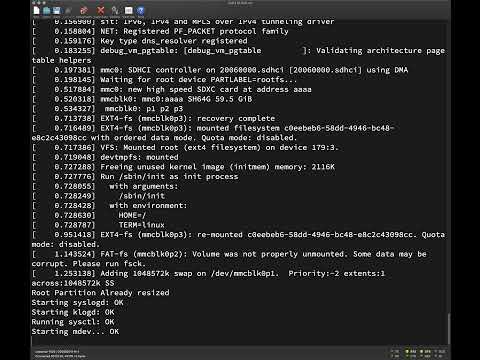Click 'Freeing unused kernel image' line

(183, 167)
